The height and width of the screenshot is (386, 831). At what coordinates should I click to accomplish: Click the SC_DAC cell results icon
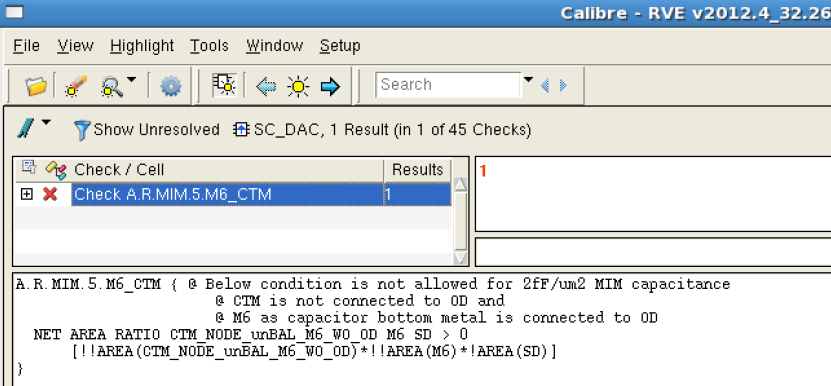point(241,129)
